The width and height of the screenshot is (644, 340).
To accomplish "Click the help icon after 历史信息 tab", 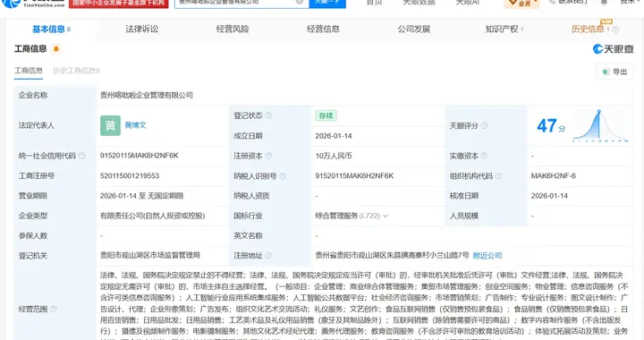I will tap(615, 30).
